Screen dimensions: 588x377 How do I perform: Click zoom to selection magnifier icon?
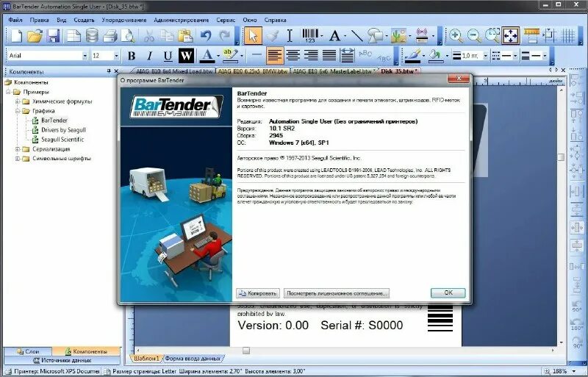[492, 36]
